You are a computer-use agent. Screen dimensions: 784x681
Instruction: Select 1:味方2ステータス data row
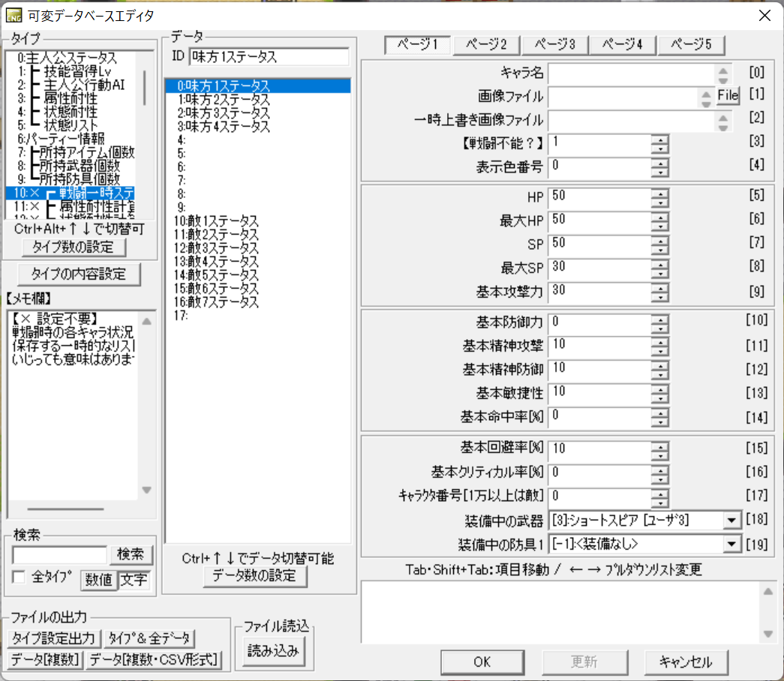pos(258,100)
